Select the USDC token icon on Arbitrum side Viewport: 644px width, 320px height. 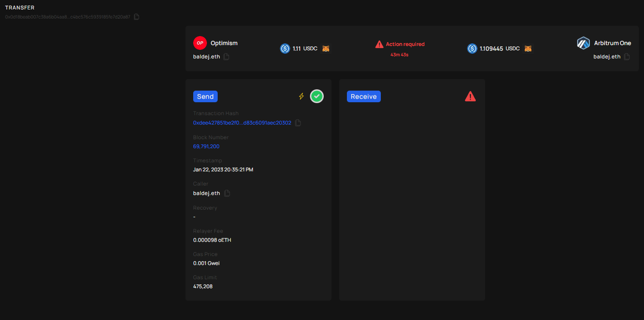click(472, 48)
